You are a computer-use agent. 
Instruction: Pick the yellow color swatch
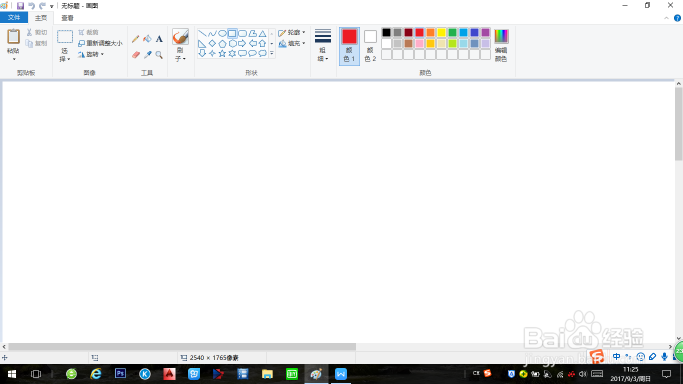point(441,33)
